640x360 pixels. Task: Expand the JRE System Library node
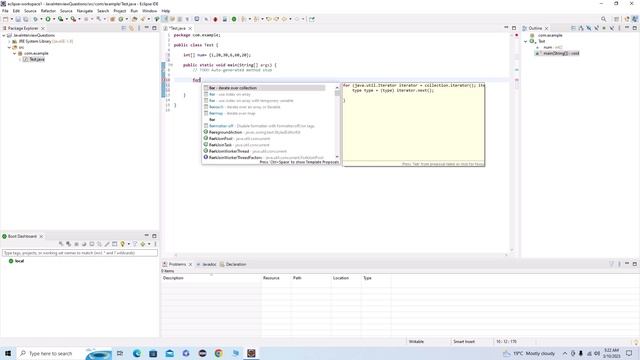point(9,42)
